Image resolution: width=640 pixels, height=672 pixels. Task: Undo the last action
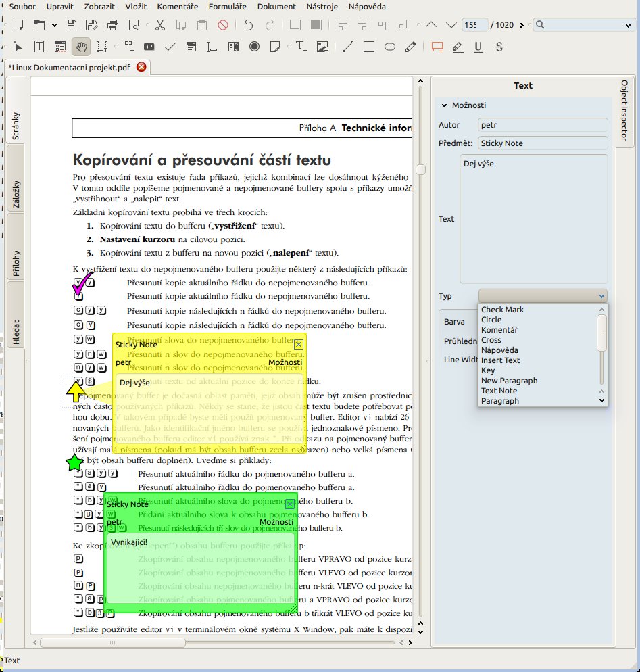click(249, 25)
